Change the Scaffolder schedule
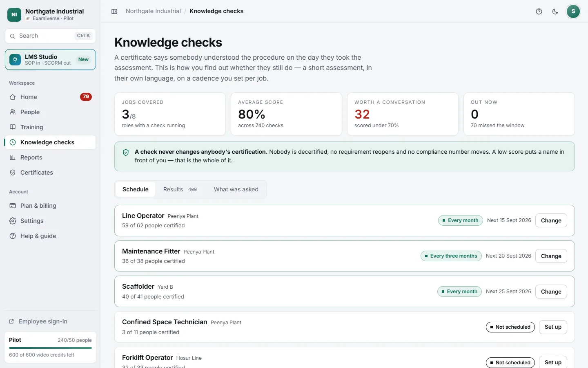This screenshot has height=368, width=588. pos(551,292)
